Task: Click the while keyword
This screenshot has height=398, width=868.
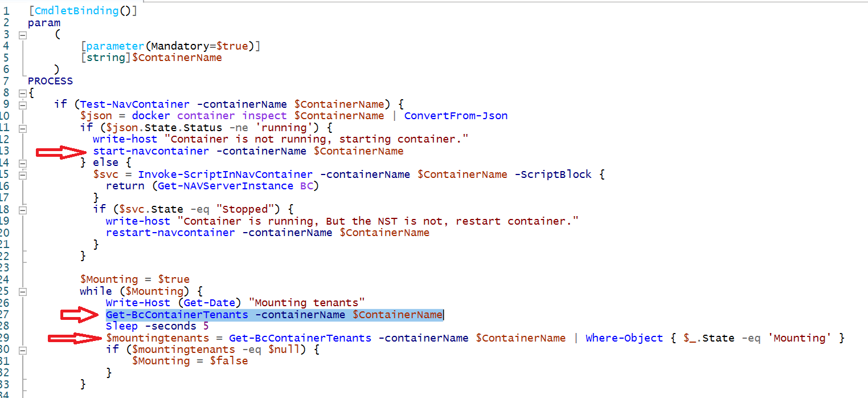Action: pyautogui.click(x=96, y=291)
